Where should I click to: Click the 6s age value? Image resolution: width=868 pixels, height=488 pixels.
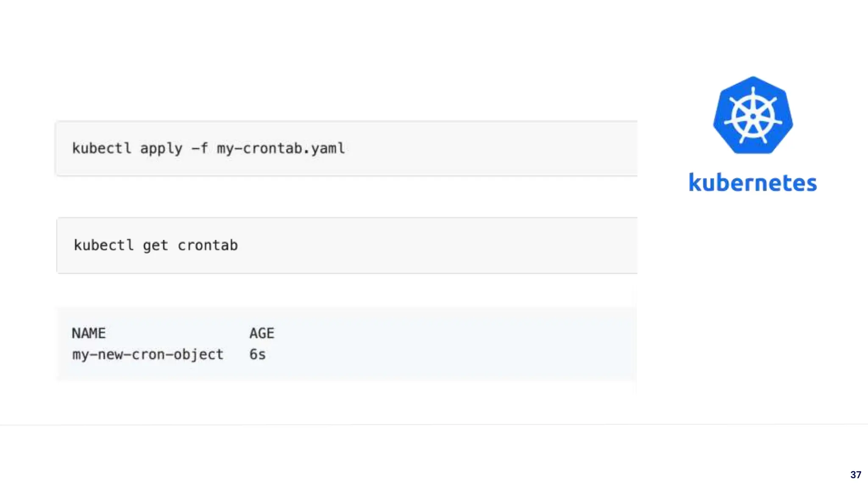257,354
